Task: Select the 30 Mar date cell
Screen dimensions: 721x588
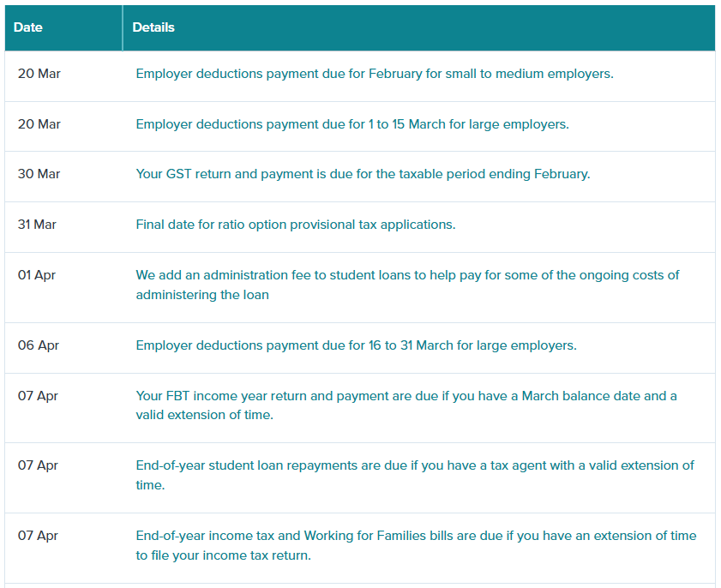Action: pos(39,174)
